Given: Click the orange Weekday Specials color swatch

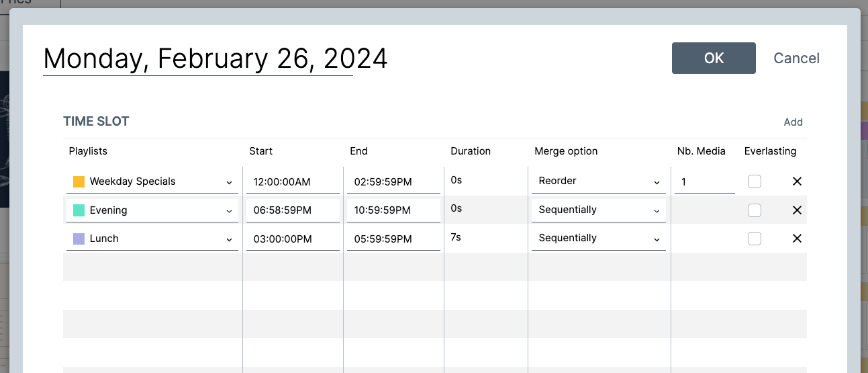Looking at the screenshot, I should point(79,181).
